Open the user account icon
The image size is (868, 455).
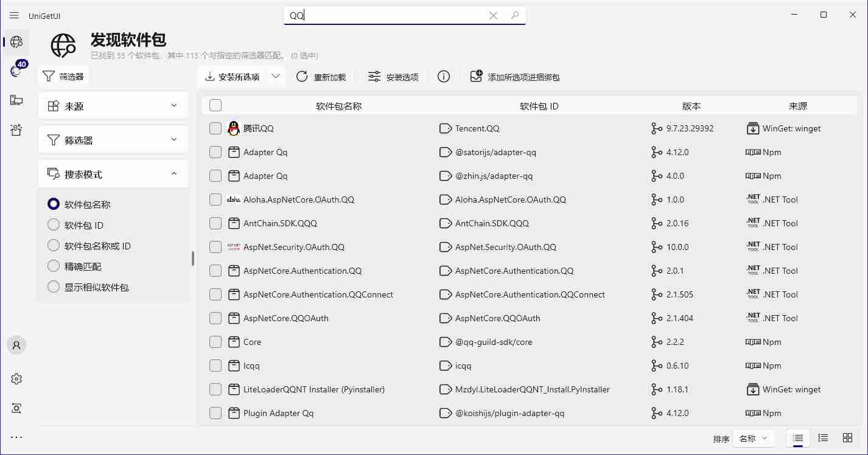(16, 345)
